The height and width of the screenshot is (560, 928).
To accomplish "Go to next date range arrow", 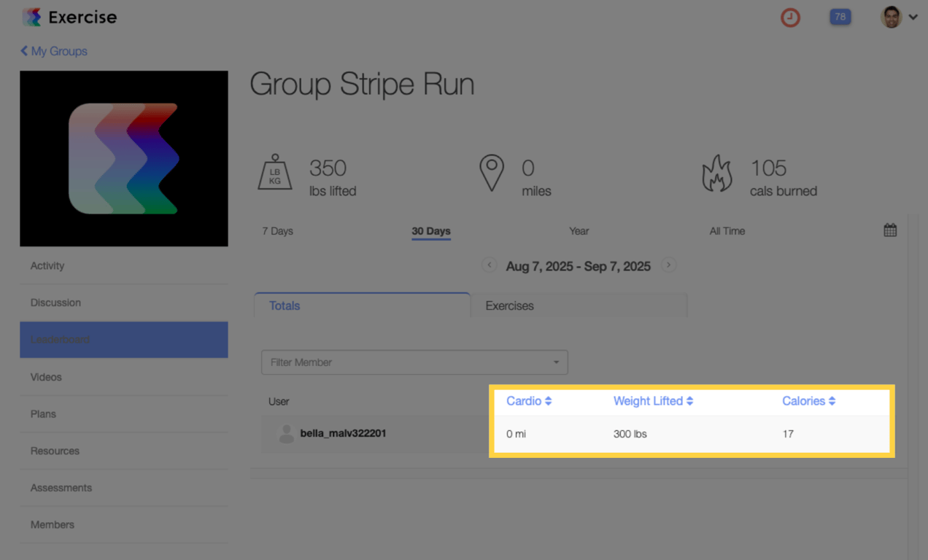I will point(668,265).
